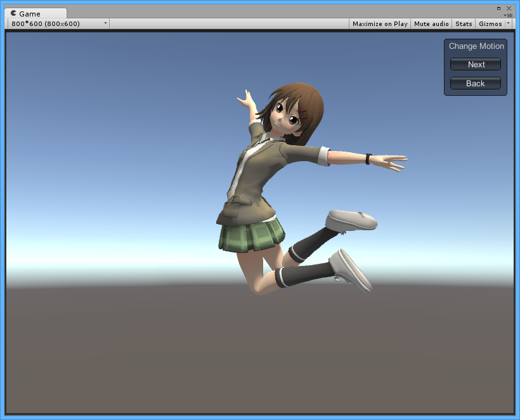This screenshot has height=420, width=520.
Task: Select the Game tab
Action: (30, 13)
